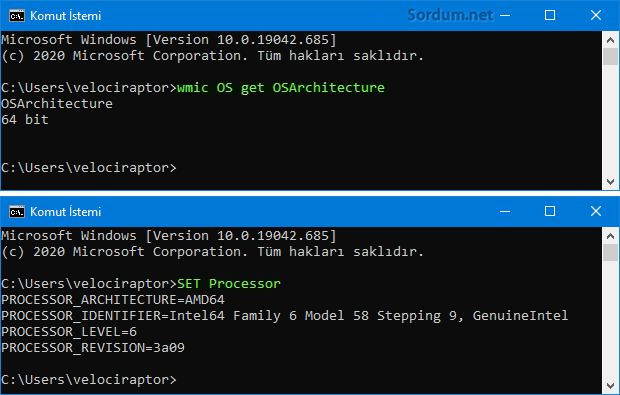The image size is (620, 395).
Task: Click the last prompt line in top window
Action: point(89,168)
